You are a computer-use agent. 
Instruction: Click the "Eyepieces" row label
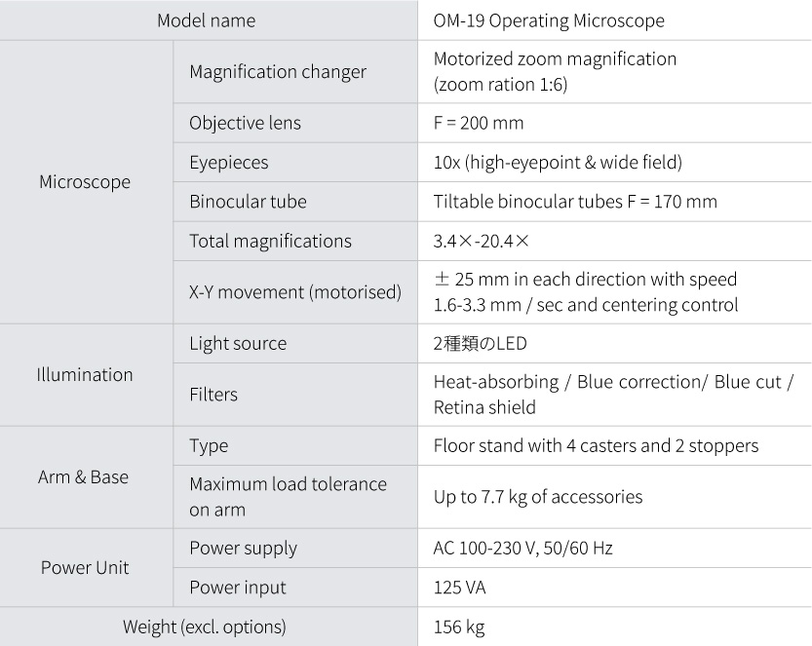228,163
